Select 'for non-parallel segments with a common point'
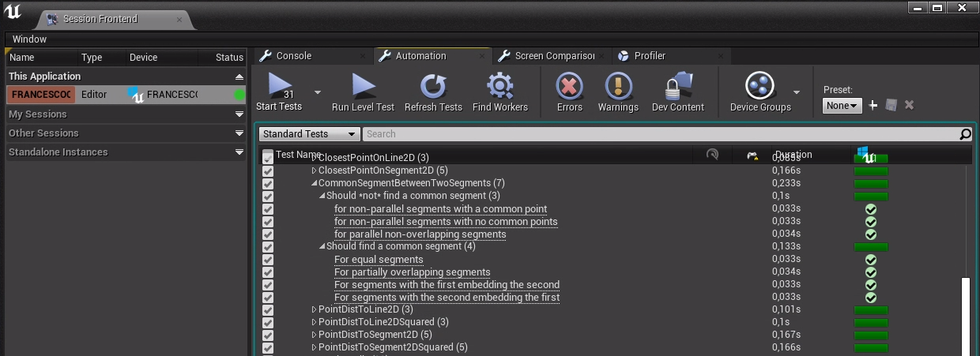This screenshot has width=980, height=356. [440, 209]
